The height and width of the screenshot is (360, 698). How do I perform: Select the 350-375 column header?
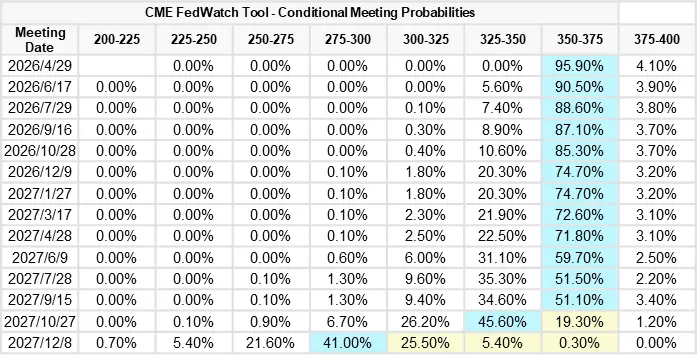tap(580, 40)
